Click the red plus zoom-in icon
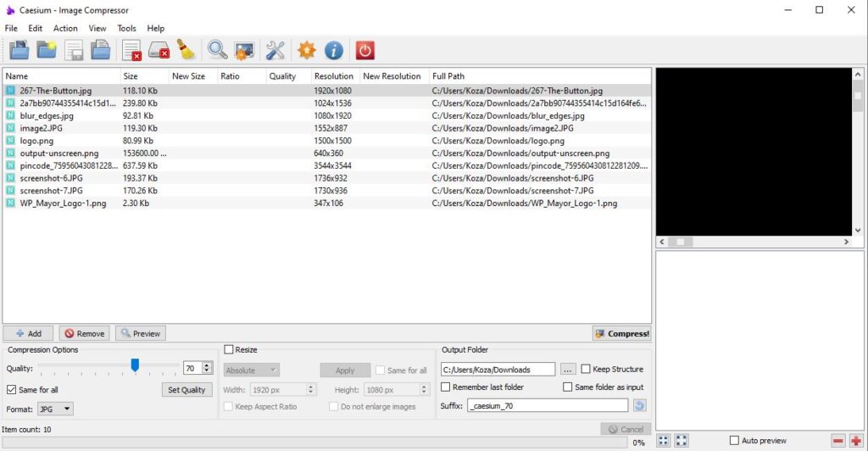Screen dimensions: 868x451 856,441
